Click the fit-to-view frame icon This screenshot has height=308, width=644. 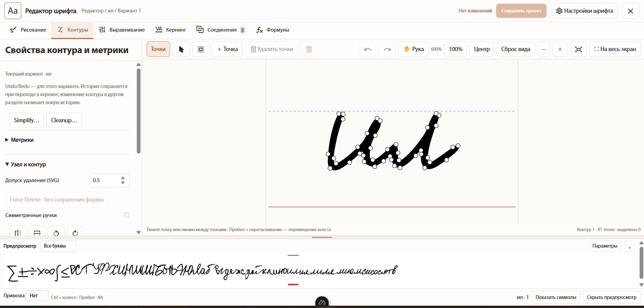pyautogui.click(x=578, y=49)
